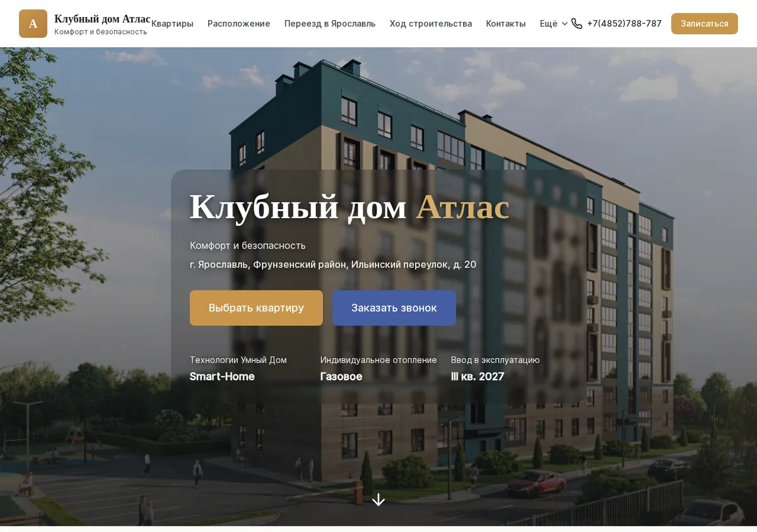The height and width of the screenshot is (532, 757).
Task: Click the gold 'A' logo icon
Action: click(33, 23)
